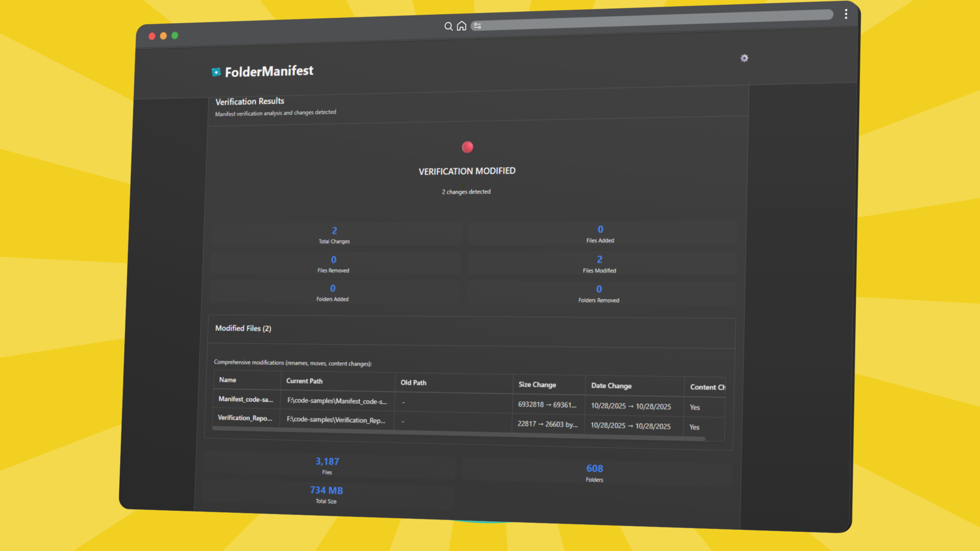Screen dimensions: 980x551
Task: Select the Manifest_code-sa... file row
Action: click(x=246, y=399)
